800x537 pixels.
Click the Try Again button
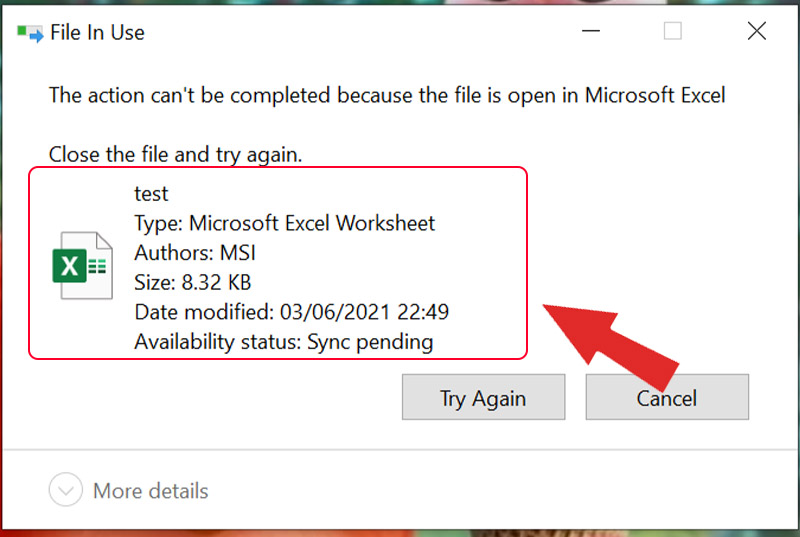point(483,398)
